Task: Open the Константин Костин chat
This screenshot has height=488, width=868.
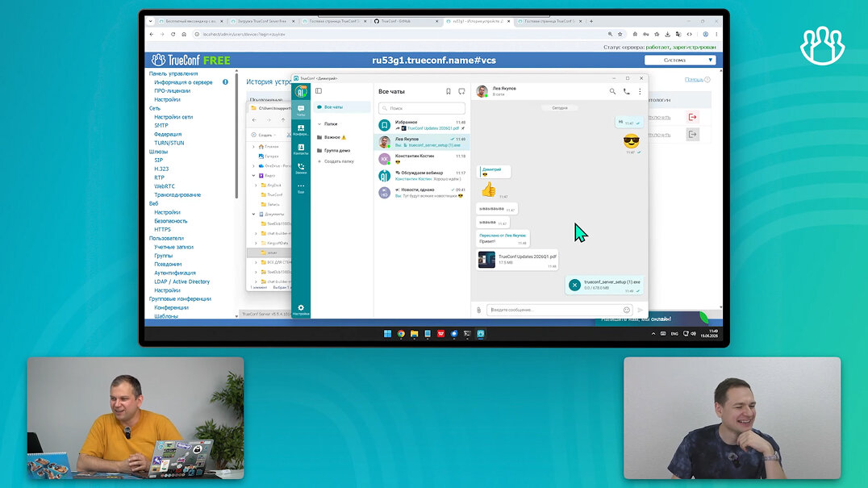Action: click(423, 159)
